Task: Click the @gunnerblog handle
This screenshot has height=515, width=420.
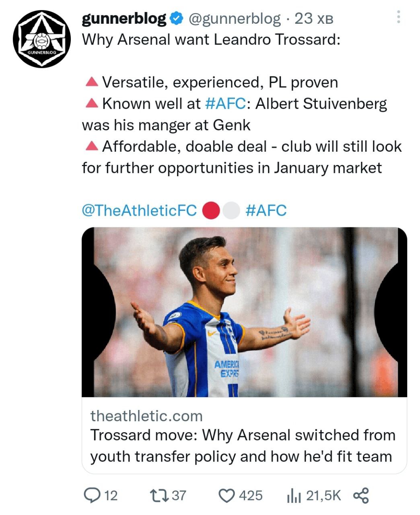Action: [x=235, y=19]
